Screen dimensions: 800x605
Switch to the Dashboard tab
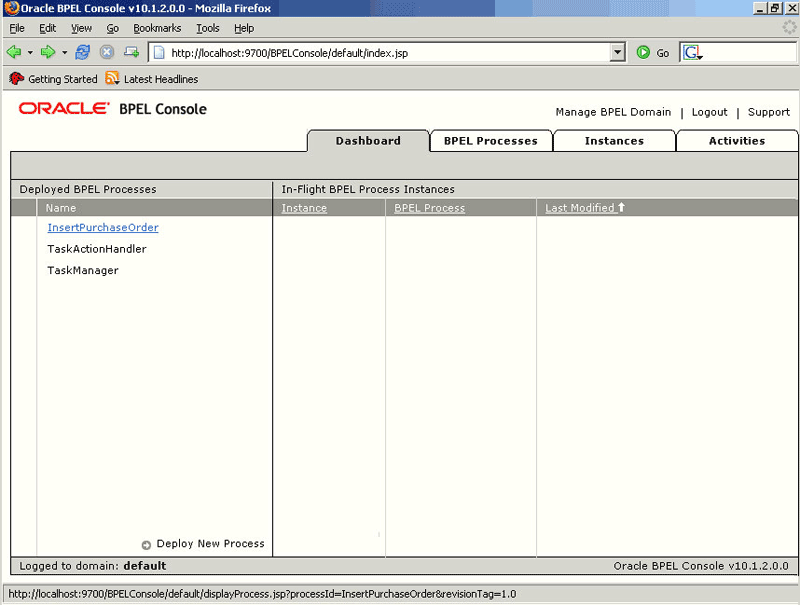pyautogui.click(x=368, y=141)
